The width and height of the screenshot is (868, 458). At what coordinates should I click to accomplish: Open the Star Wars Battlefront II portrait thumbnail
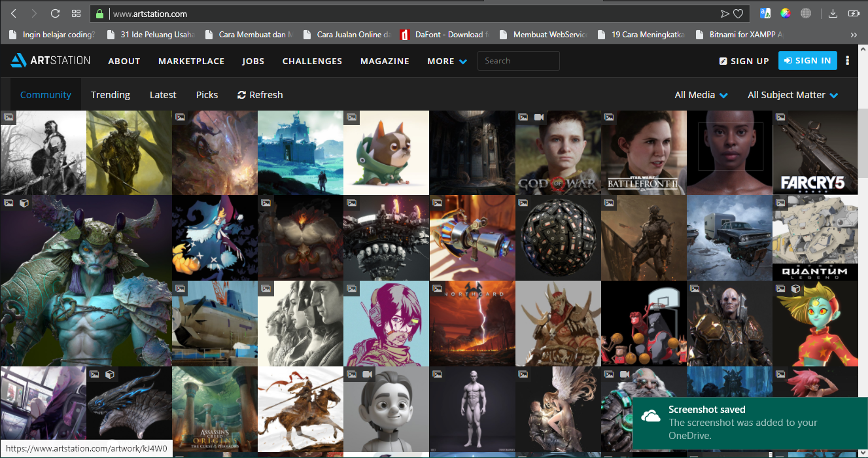(x=644, y=152)
